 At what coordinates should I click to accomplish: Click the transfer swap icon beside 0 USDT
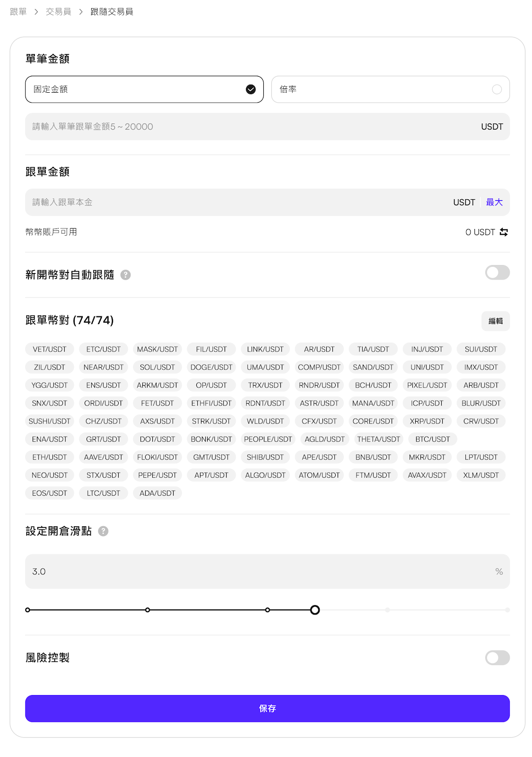tap(504, 232)
